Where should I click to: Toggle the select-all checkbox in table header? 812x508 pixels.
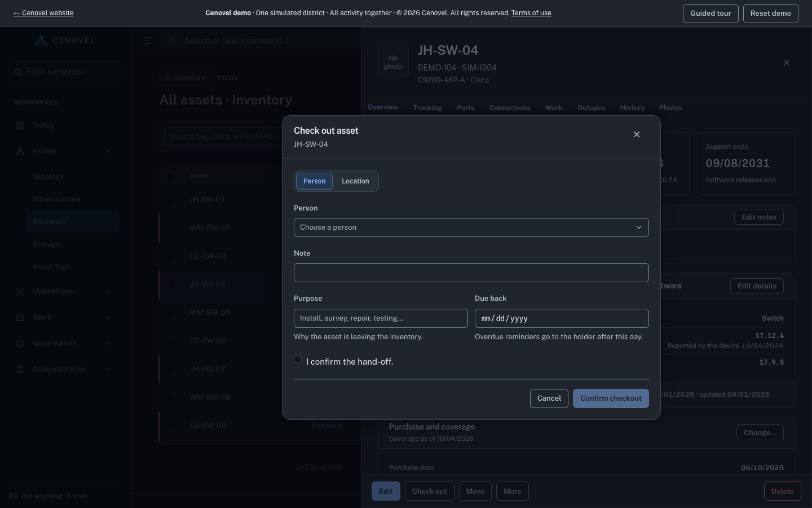pyautogui.click(x=171, y=176)
